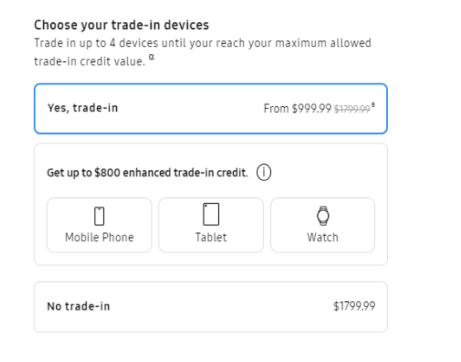Click the Get up to $800 credit text

147,173
